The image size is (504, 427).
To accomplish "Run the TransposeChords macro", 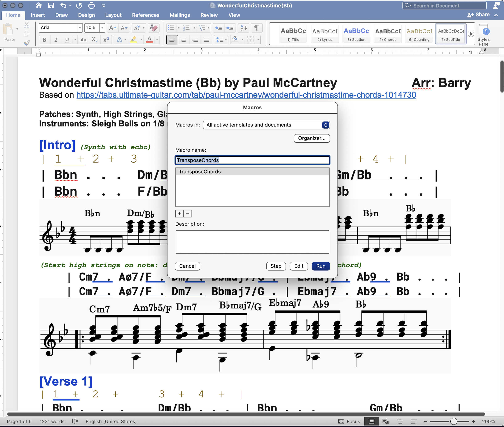I will tap(321, 266).
